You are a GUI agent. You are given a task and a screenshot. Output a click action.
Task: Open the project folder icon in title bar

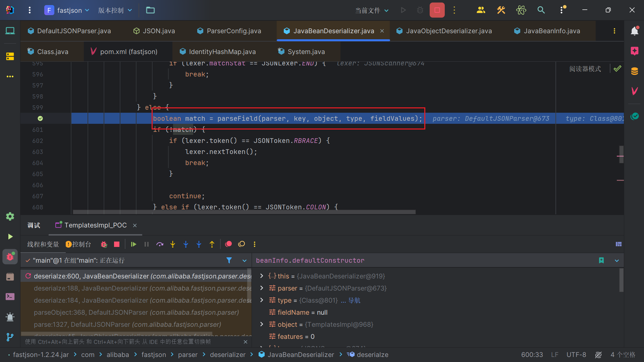click(150, 10)
